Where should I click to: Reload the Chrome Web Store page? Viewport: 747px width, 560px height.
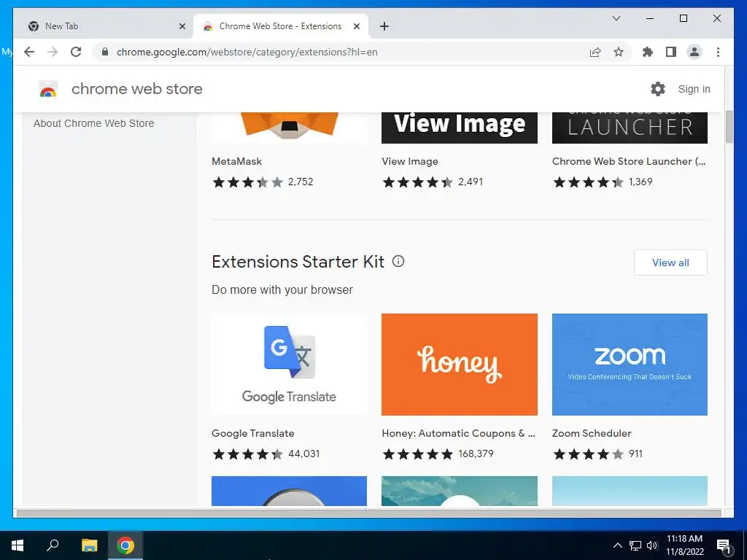[x=76, y=52]
